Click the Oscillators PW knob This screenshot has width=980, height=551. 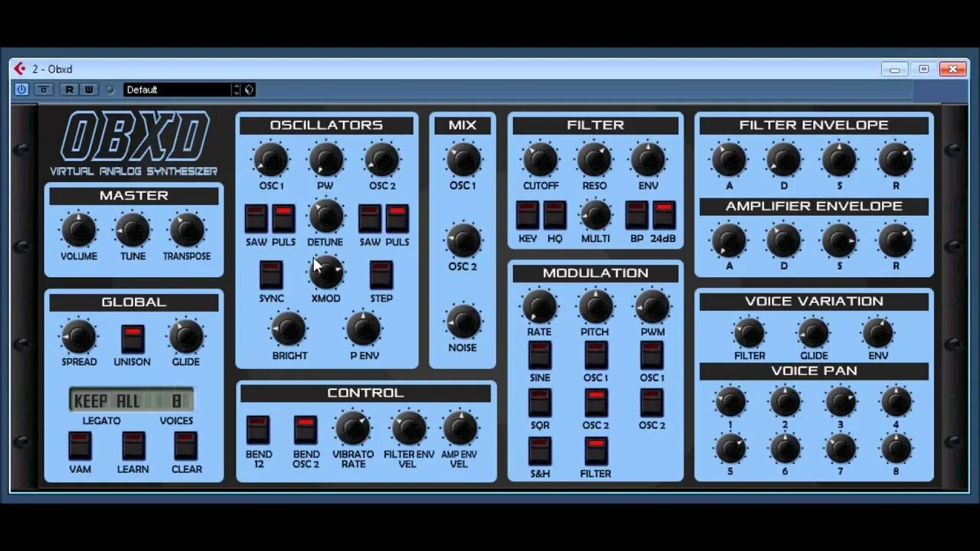326,160
